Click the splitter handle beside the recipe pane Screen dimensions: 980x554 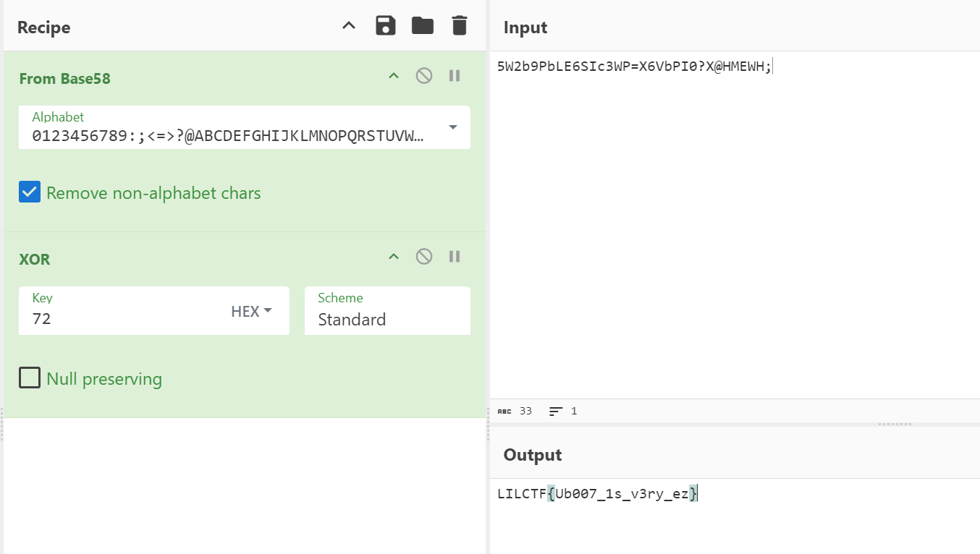click(x=488, y=424)
